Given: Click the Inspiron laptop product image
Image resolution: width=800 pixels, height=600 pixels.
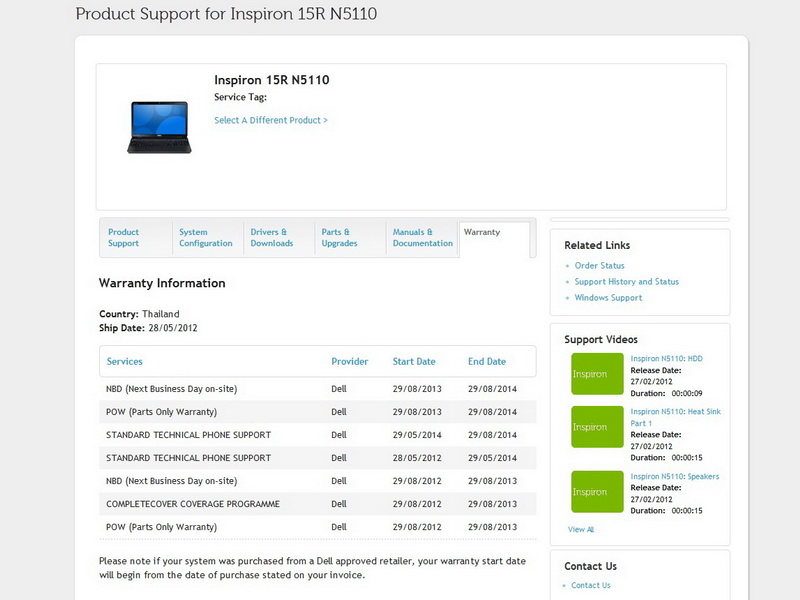Looking at the screenshot, I should pyautogui.click(x=159, y=127).
